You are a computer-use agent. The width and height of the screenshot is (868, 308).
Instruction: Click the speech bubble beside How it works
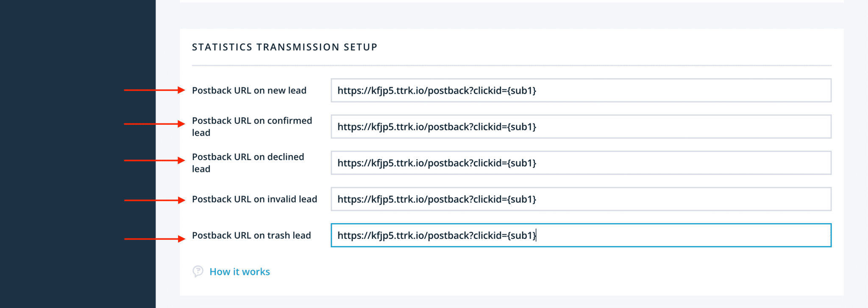[x=198, y=272]
